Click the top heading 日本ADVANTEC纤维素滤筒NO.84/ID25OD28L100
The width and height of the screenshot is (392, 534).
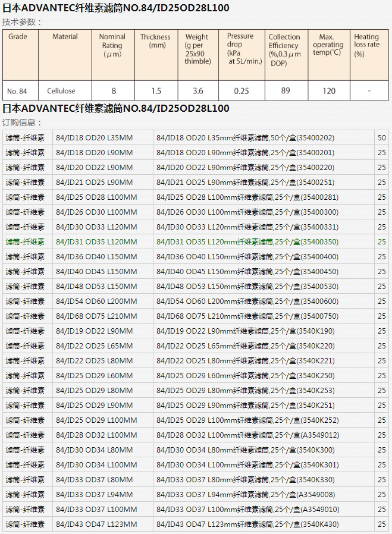(x=116, y=8)
